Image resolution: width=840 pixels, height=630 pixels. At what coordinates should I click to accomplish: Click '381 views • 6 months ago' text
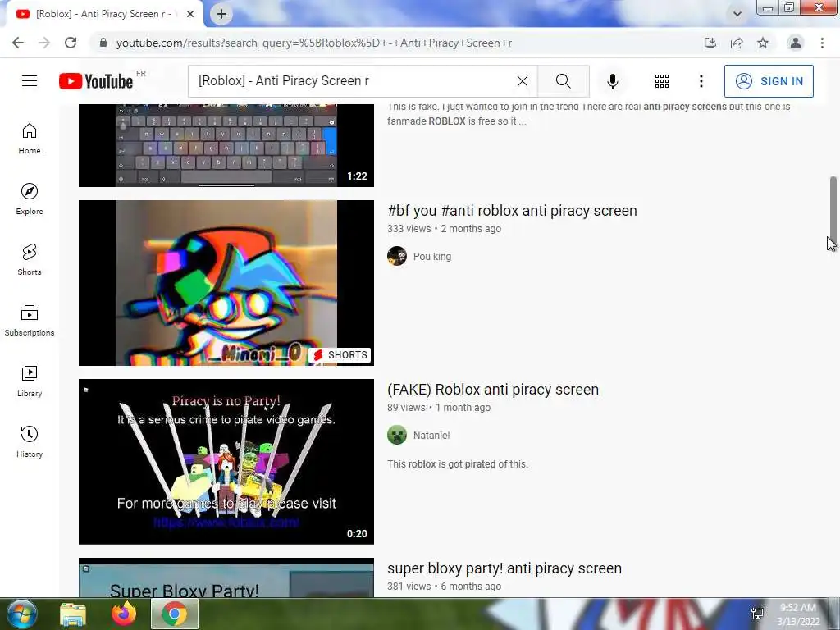(x=444, y=587)
